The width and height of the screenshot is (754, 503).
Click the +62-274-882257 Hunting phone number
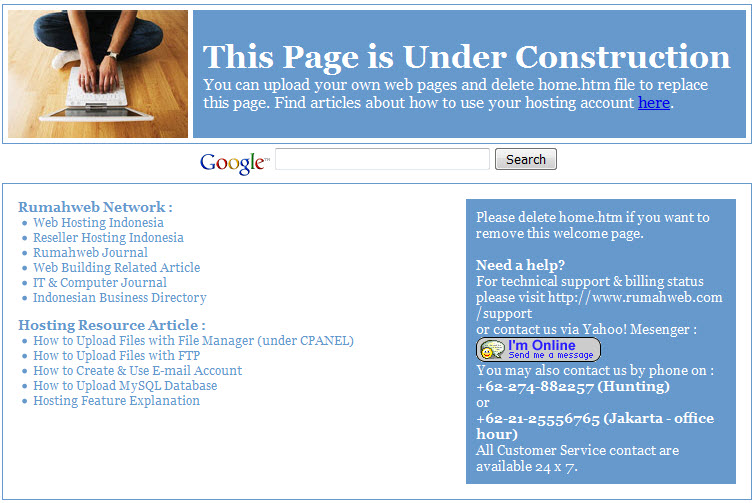pyautogui.click(x=573, y=386)
